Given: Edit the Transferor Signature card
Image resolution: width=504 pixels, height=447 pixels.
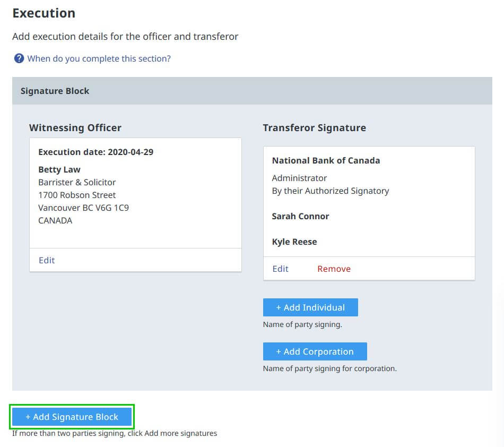Looking at the screenshot, I should click(280, 269).
